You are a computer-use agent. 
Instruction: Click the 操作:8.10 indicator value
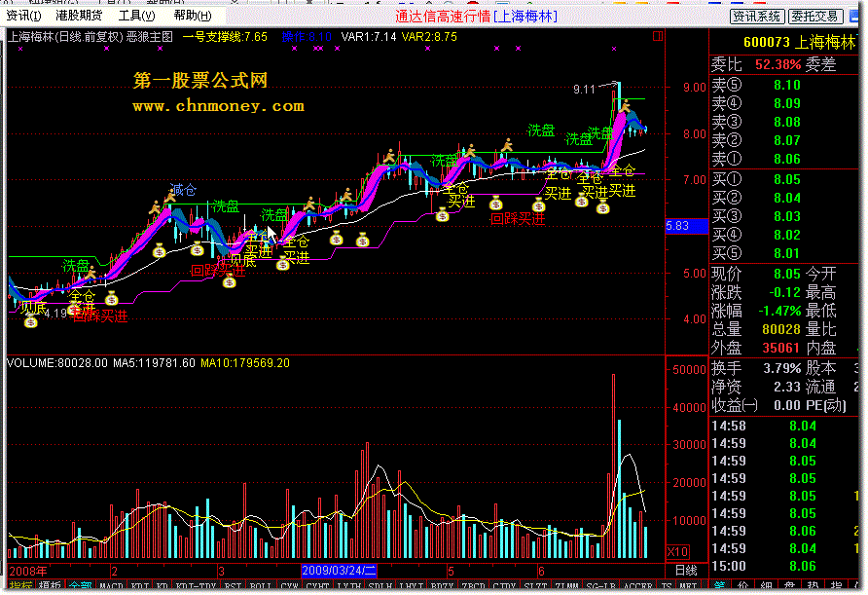point(307,37)
